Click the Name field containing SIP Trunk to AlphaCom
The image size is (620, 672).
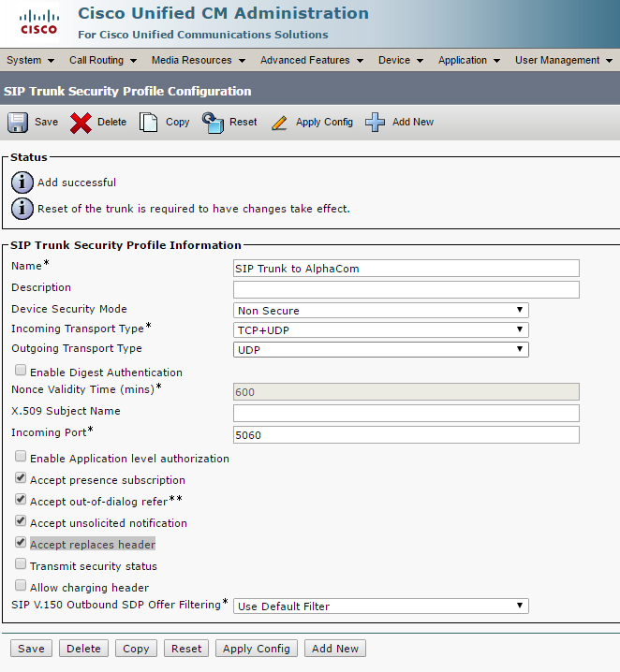tap(406, 269)
